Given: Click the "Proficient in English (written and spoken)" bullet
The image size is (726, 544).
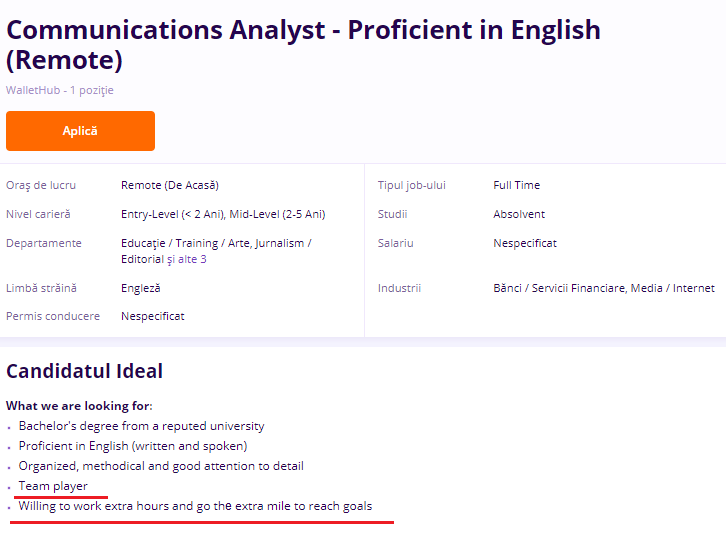Looking at the screenshot, I should pos(133,446).
